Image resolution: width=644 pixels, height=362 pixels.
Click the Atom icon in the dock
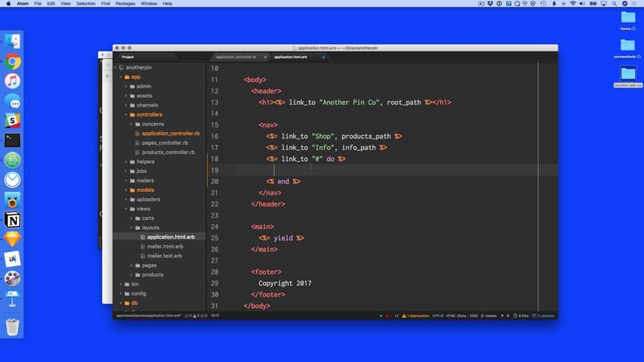pos(12,161)
